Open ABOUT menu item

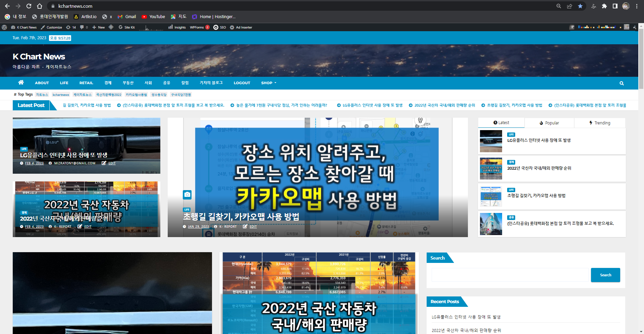point(42,83)
